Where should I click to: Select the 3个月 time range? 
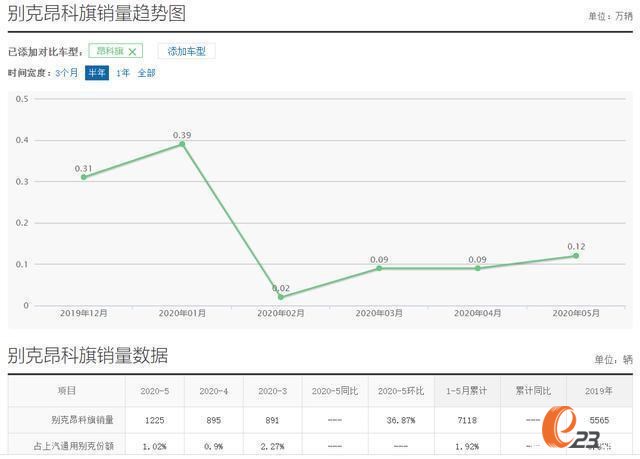tap(67, 73)
